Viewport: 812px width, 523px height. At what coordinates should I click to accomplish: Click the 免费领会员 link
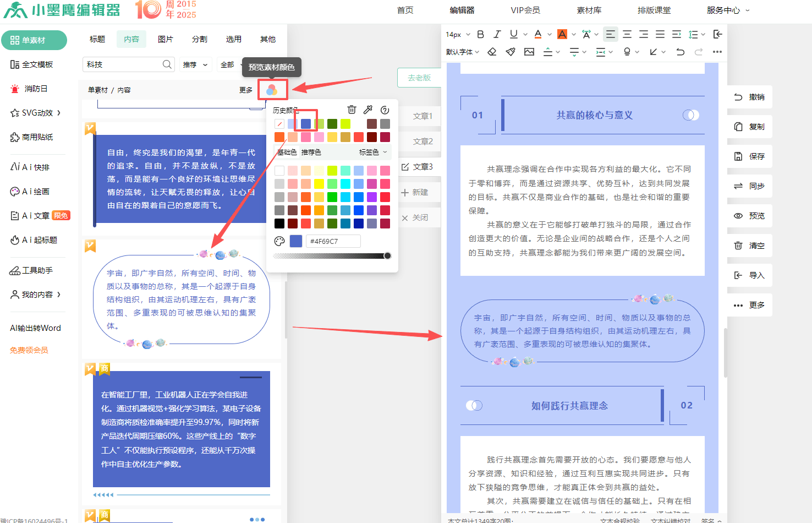pos(29,350)
